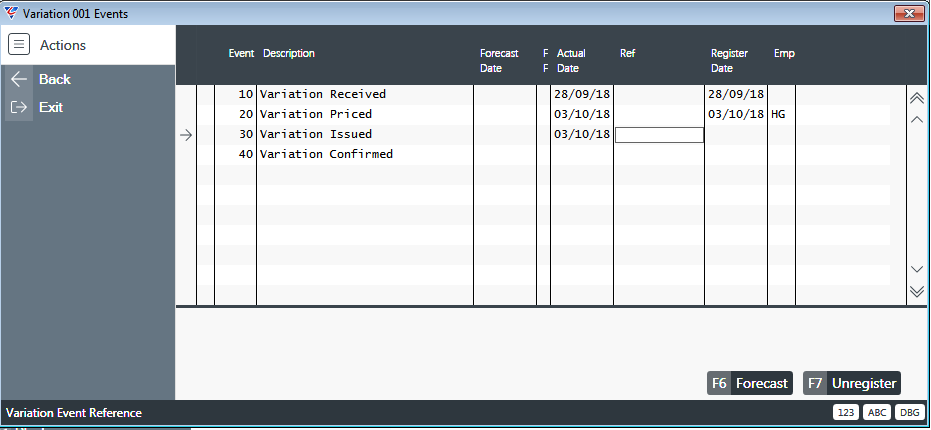
Task: Select the 123 numeric input mode indicator
Action: click(846, 413)
